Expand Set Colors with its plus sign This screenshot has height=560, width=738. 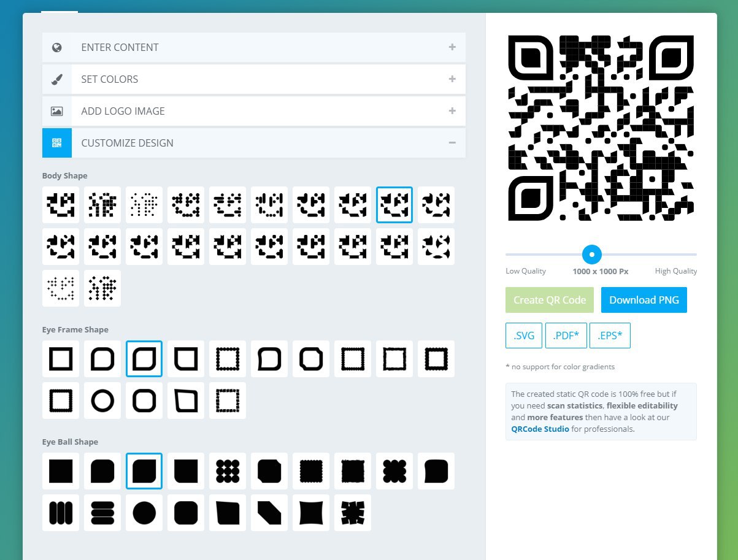point(452,79)
